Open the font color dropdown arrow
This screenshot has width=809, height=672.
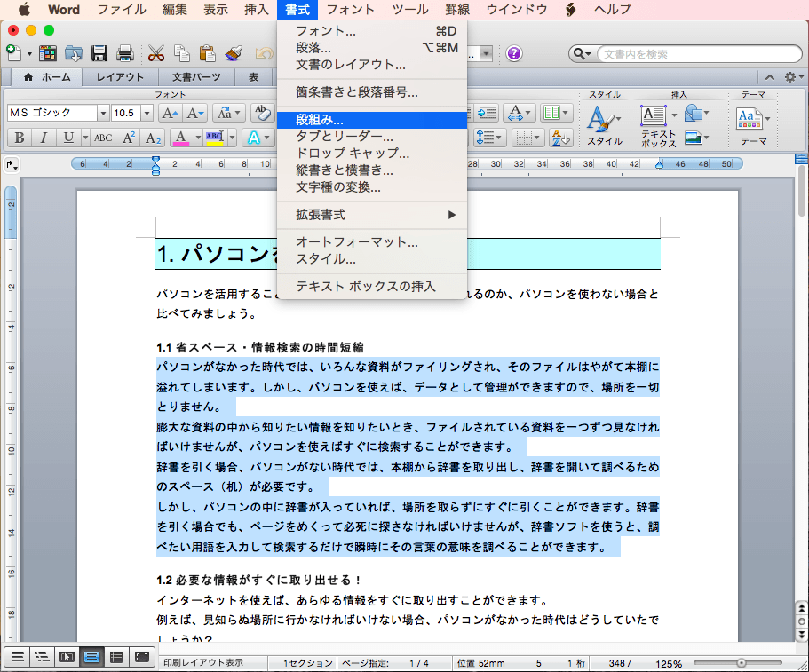tap(198, 138)
